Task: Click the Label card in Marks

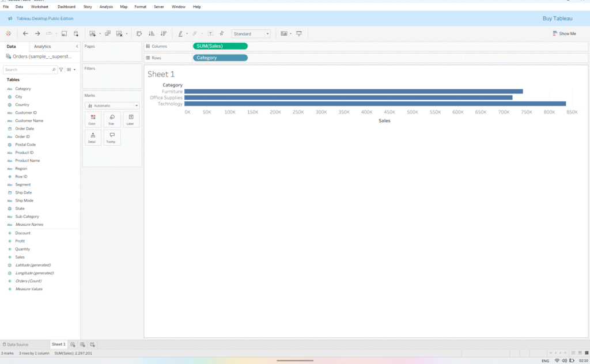Action: [131, 119]
